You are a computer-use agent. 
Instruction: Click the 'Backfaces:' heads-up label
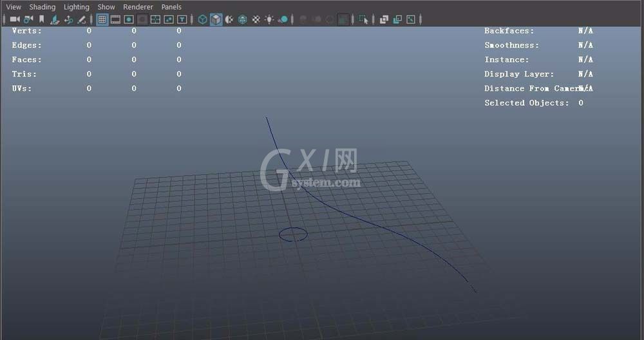[509, 31]
